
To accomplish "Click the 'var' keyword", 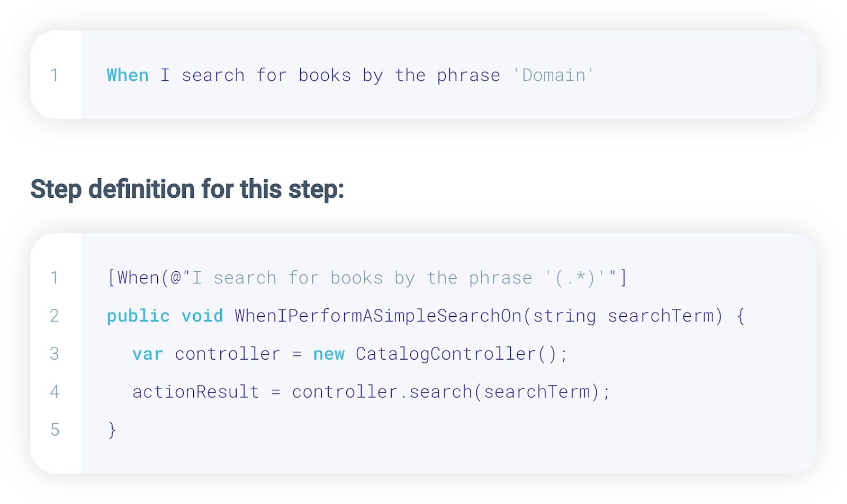I will click(x=148, y=354).
